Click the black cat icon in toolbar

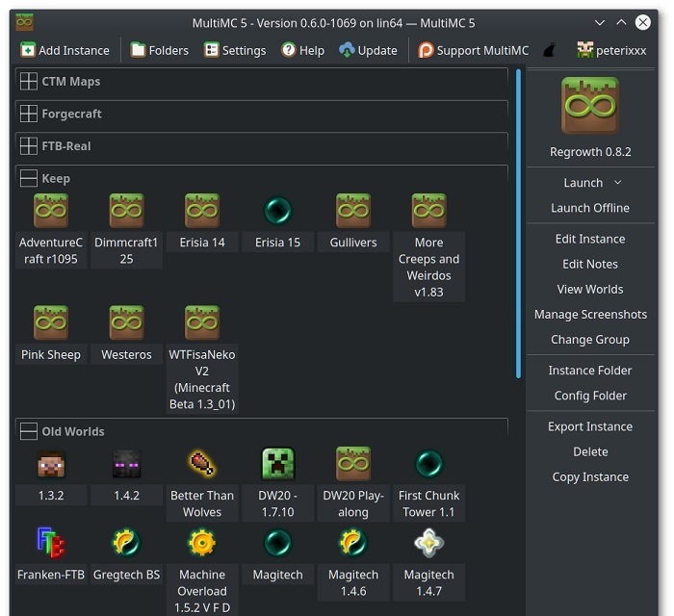coord(549,50)
